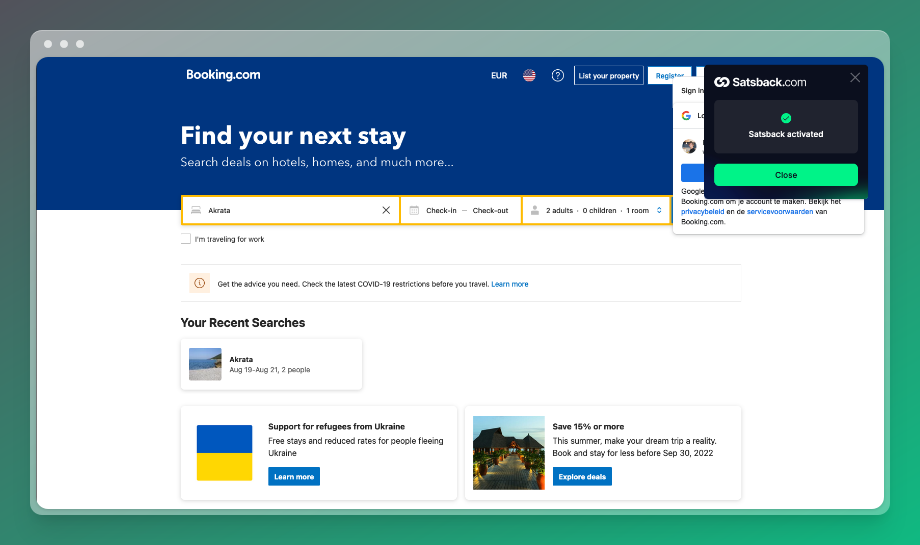Open the help question mark icon
920x545 pixels.
point(557,75)
